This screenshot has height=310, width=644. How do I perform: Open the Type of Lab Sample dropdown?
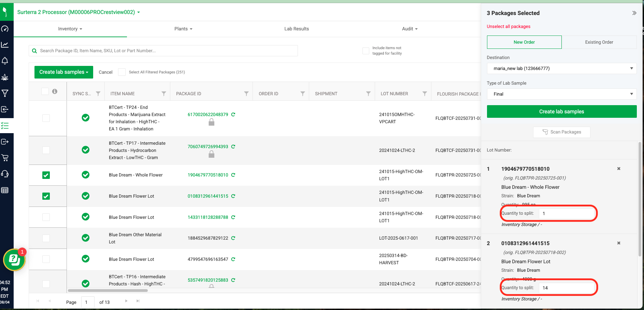click(561, 94)
